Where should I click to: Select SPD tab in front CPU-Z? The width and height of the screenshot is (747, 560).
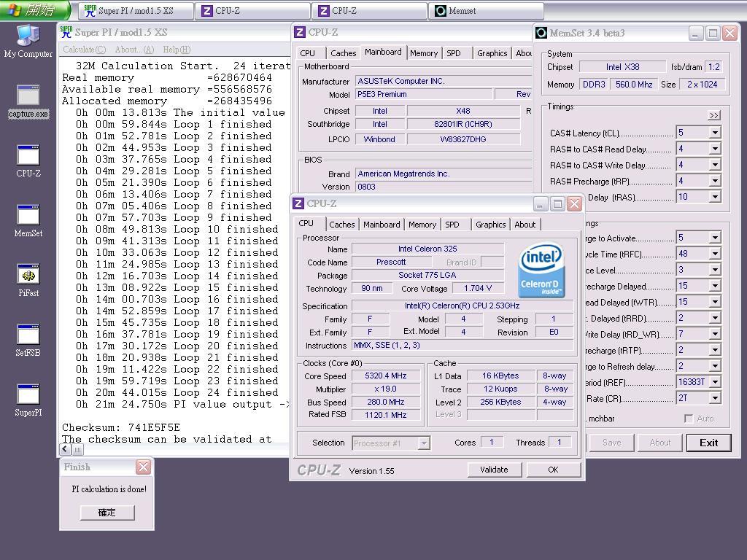tap(452, 225)
